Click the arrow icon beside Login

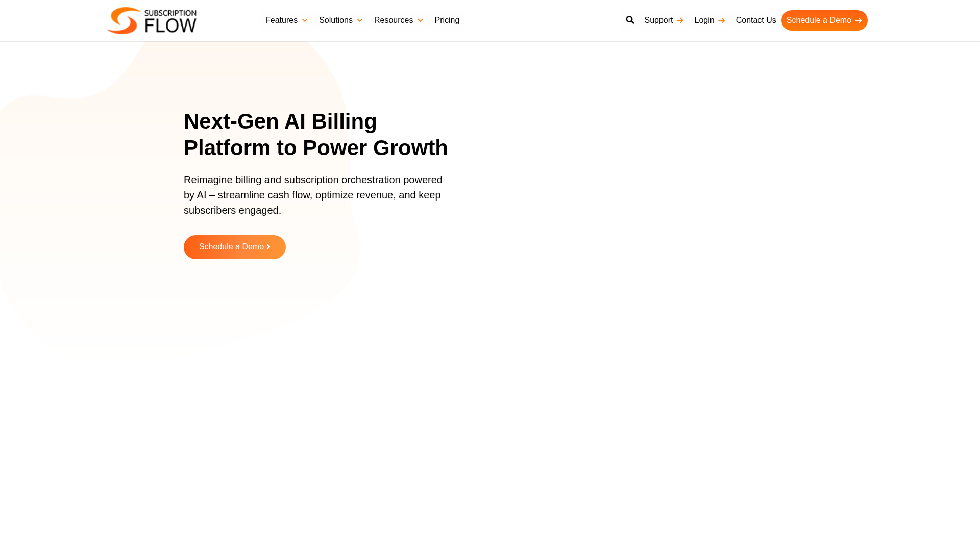[x=722, y=20]
